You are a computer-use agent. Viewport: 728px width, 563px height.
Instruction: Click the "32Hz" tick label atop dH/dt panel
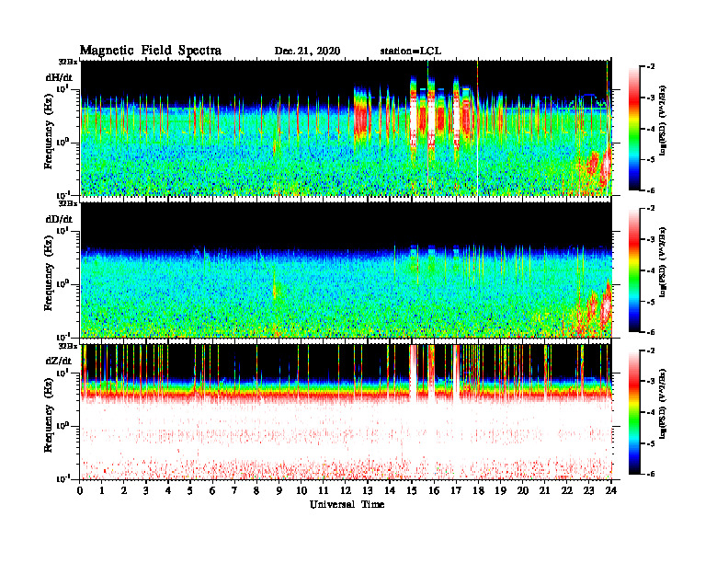tap(67, 62)
